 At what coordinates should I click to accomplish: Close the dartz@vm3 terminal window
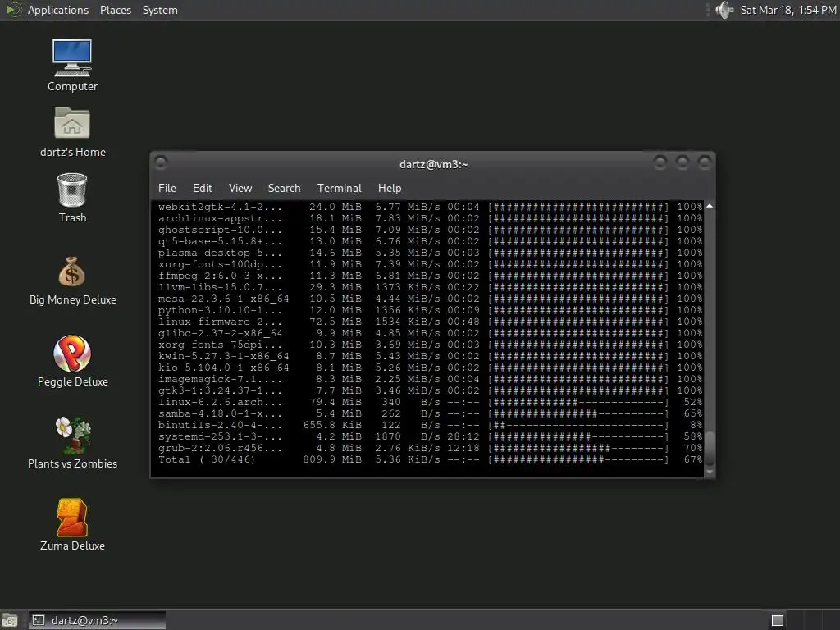(705, 162)
